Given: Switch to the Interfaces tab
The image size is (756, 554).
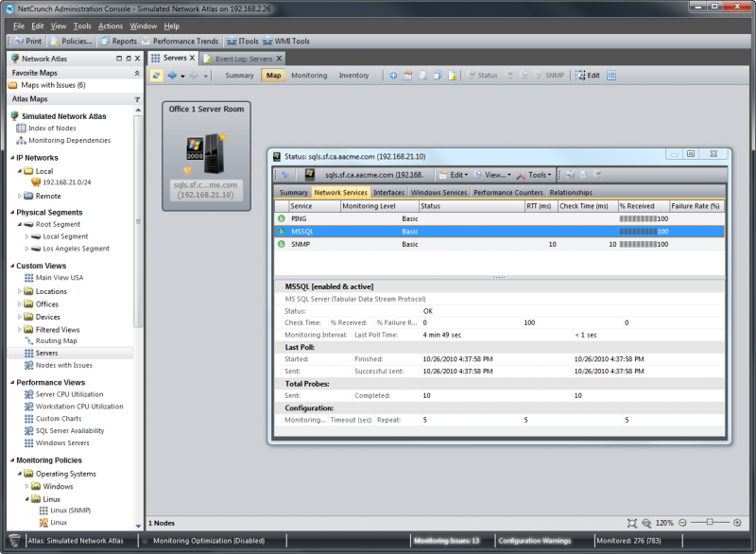Looking at the screenshot, I should pos(388,192).
